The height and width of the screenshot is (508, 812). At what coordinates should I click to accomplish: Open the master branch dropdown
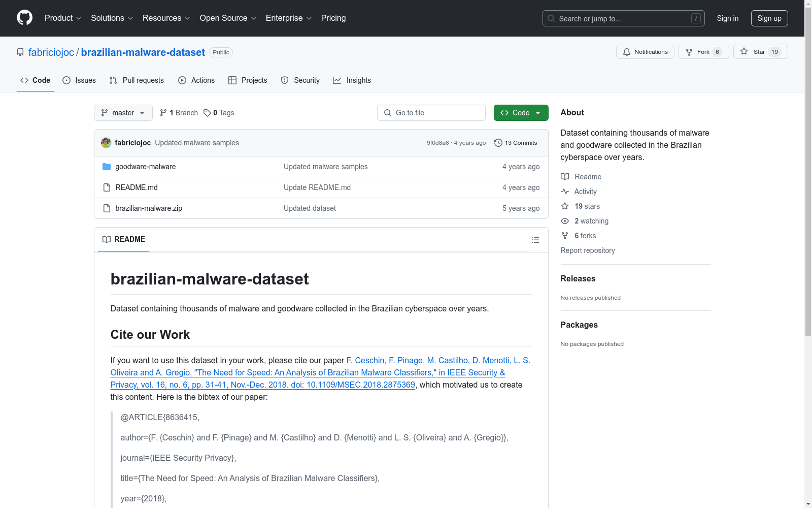(123, 113)
